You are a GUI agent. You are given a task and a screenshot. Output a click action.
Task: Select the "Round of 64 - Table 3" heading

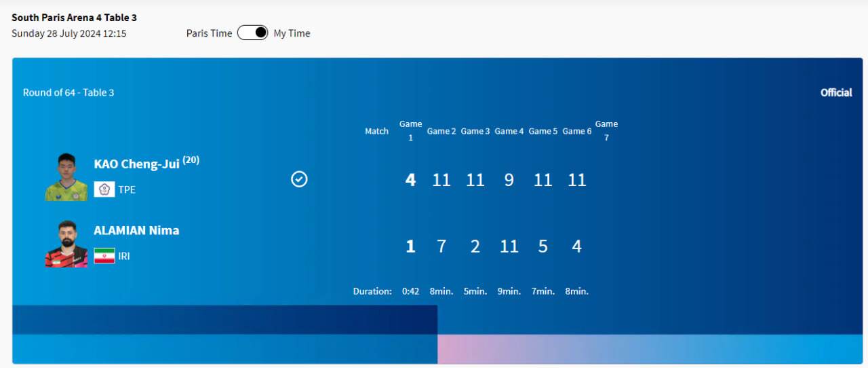(68, 92)
